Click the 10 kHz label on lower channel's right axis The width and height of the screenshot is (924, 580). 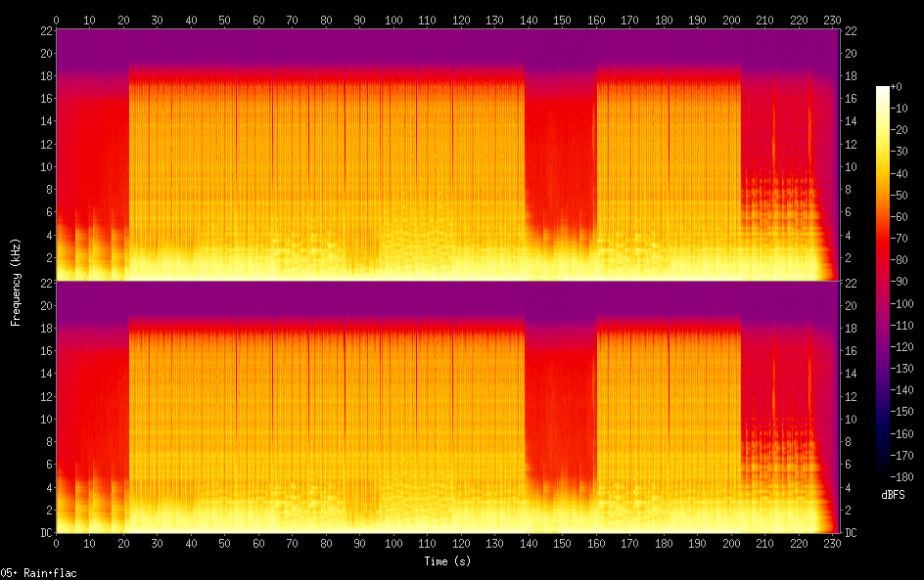851,419
